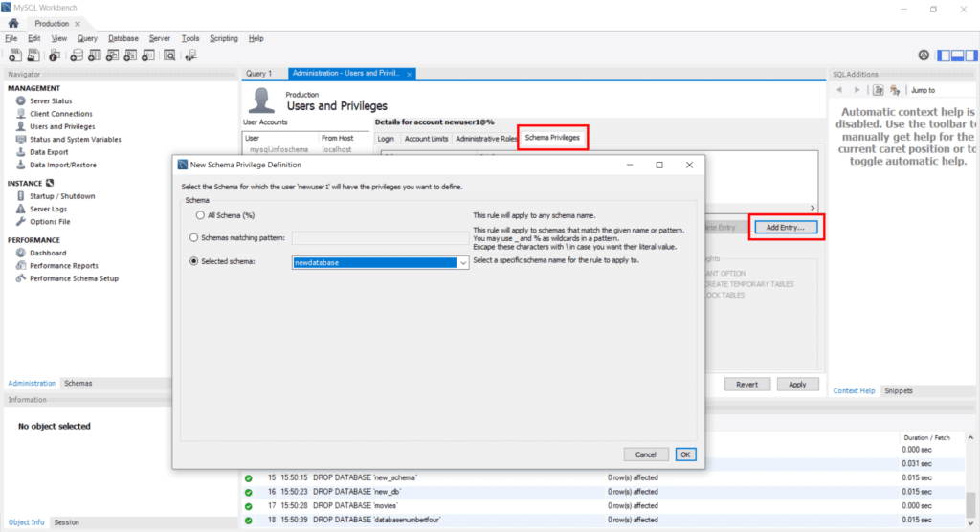
Task: Switch to the Query 1 tab
Action: pyautogui.click(x=258, y=73)
